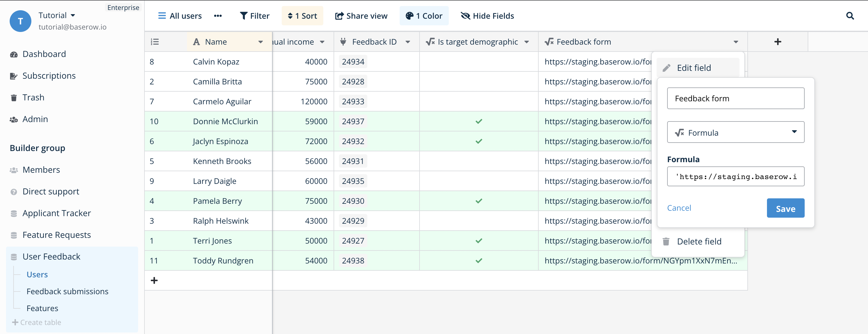Expand the Tutorial workspace dropdown
The width and height of the screenshot is (868, 334).
(x=73, y=15)
